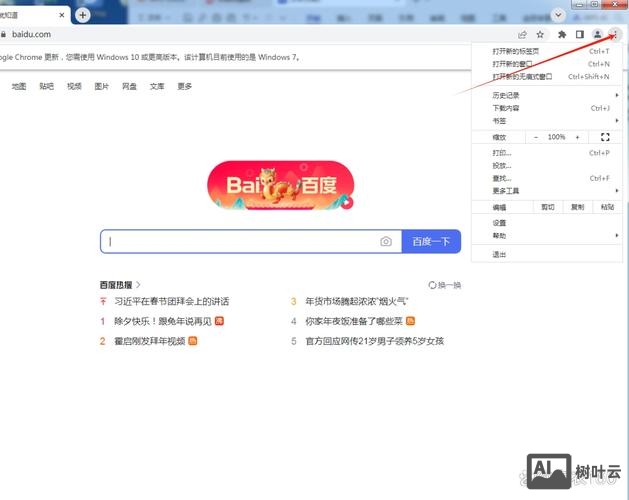Click hot badge beside 霍启刚发拜年视频
The height and width of the screenshot is (500, 629).
[193, 341]
